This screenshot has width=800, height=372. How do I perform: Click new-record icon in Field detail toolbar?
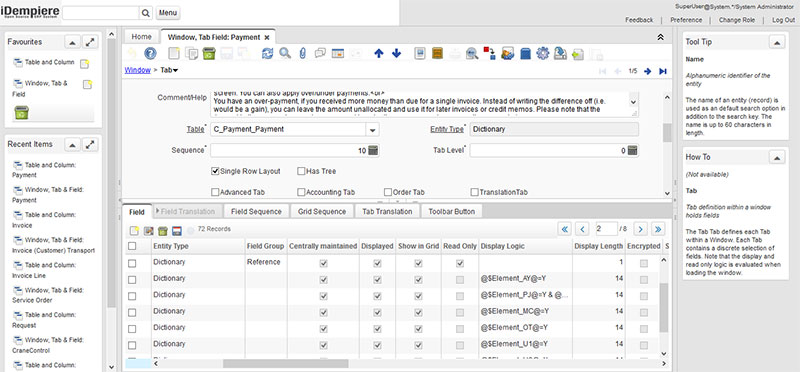(x=134, y=231)
